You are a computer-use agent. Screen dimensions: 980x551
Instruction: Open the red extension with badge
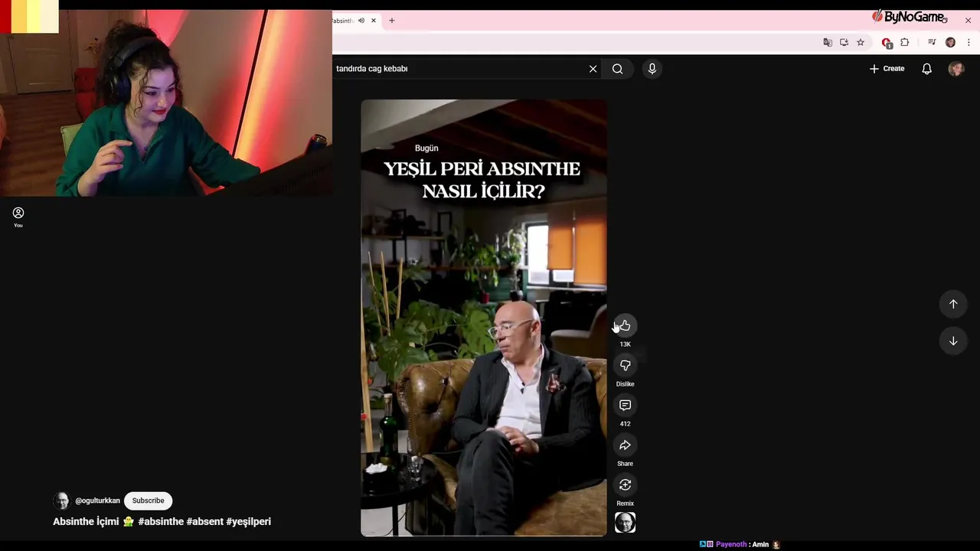[887, 43]
